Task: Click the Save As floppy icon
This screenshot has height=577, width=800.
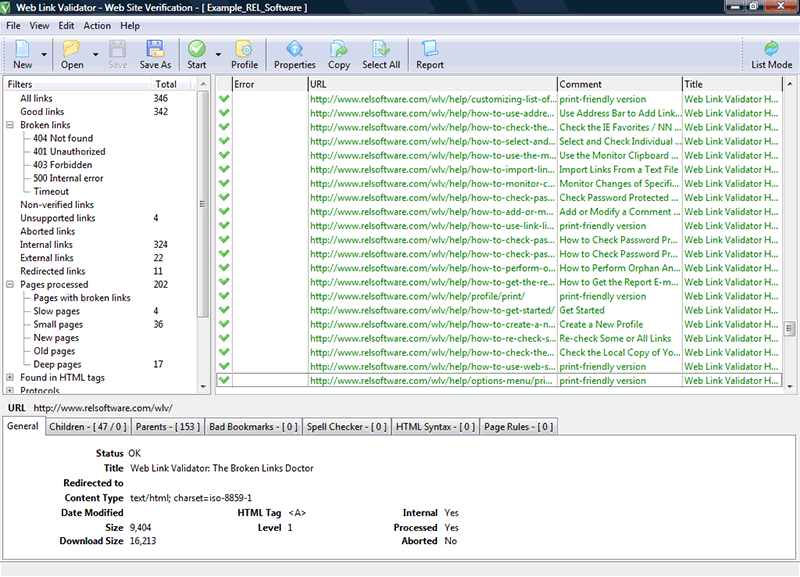Action: (155, 48)
